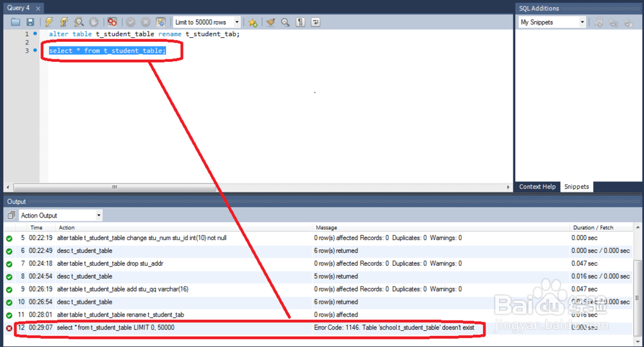644x347 pixels.
Task: Add snippet to favorites with star plus icon
Action: [252, 22]
